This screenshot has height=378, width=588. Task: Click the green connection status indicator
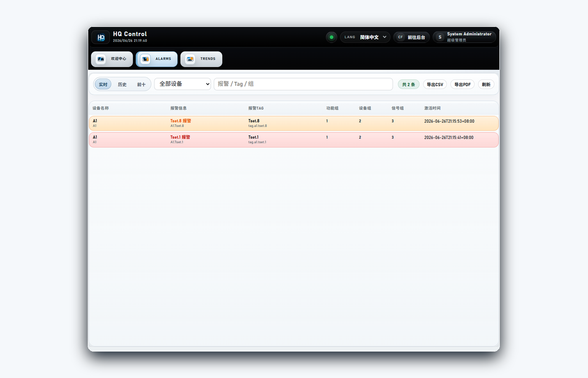click(x=331, y=37)
